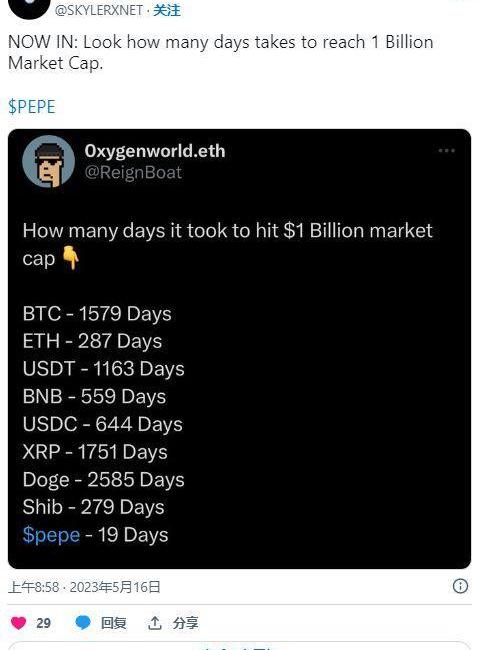Click the 分享 share label

[185, 623]
